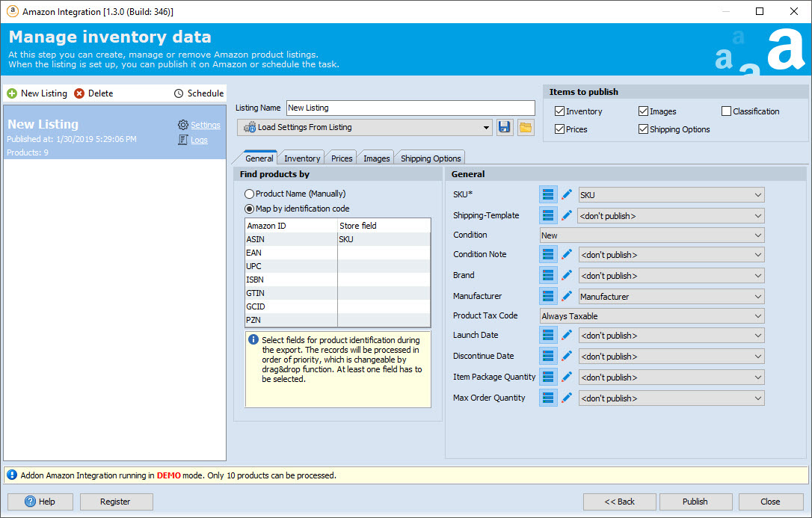Click pencil icon in Max Order Quantity row
The image size is (812, 518).
(567, 398)
